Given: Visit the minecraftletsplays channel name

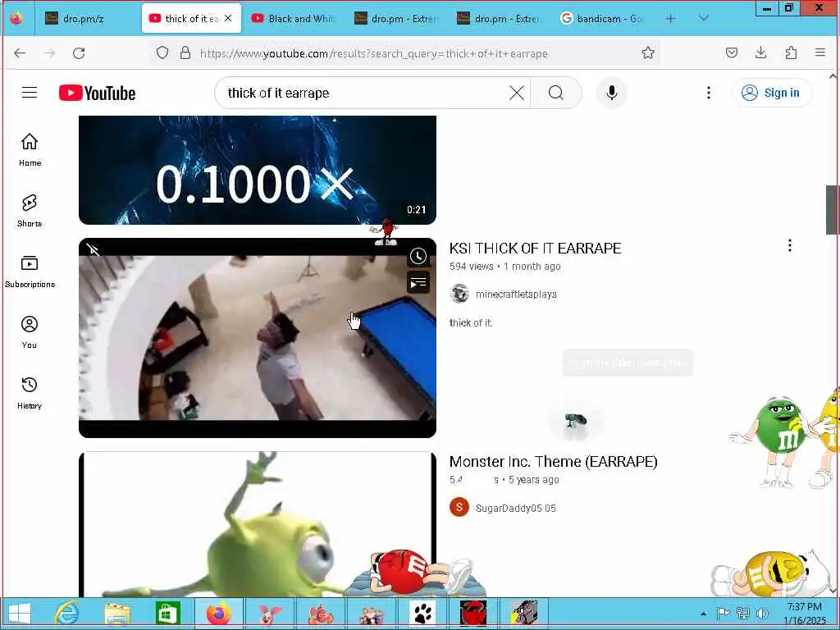Looking at the screenshot, I should click(516, 294).
